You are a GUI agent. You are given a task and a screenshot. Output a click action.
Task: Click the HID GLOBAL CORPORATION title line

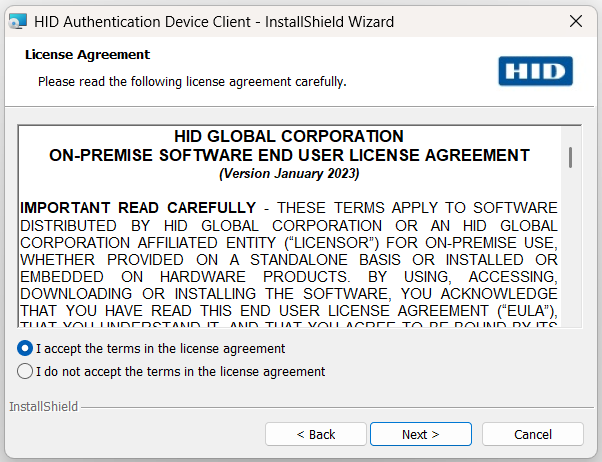289,136
